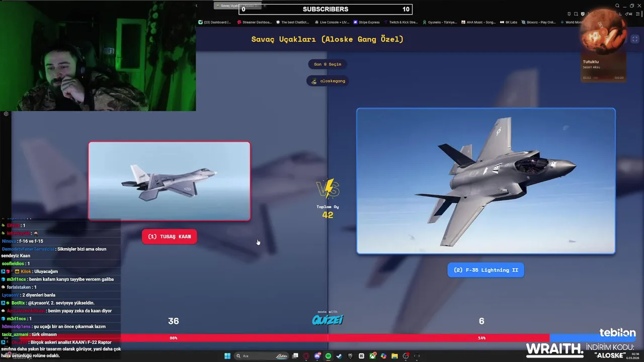
Task: Open the Bloxorz - Play Online bookmark
Action: tap(538, 22)
